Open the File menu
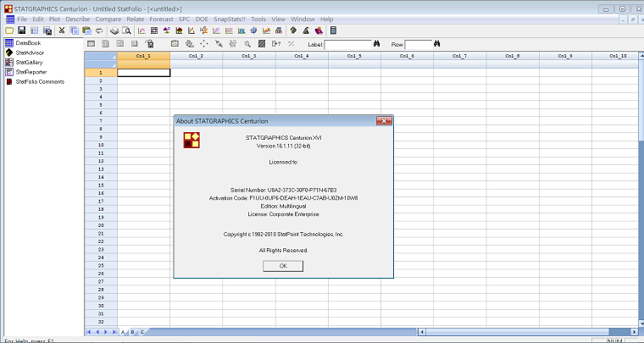Image resolution: width=644 pixels, height=343 pixels. tap(22, 19)
